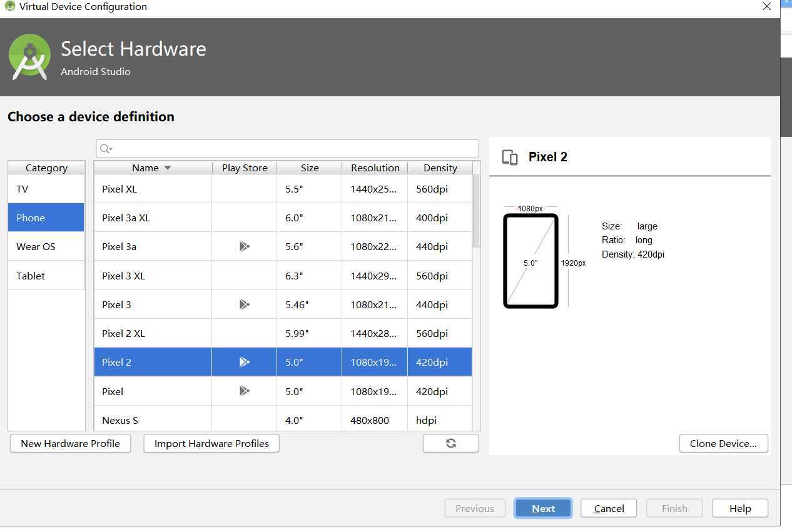Click the search magnifier icon
The height and width of the screenshot is (532, 792).
coord(106,148)
